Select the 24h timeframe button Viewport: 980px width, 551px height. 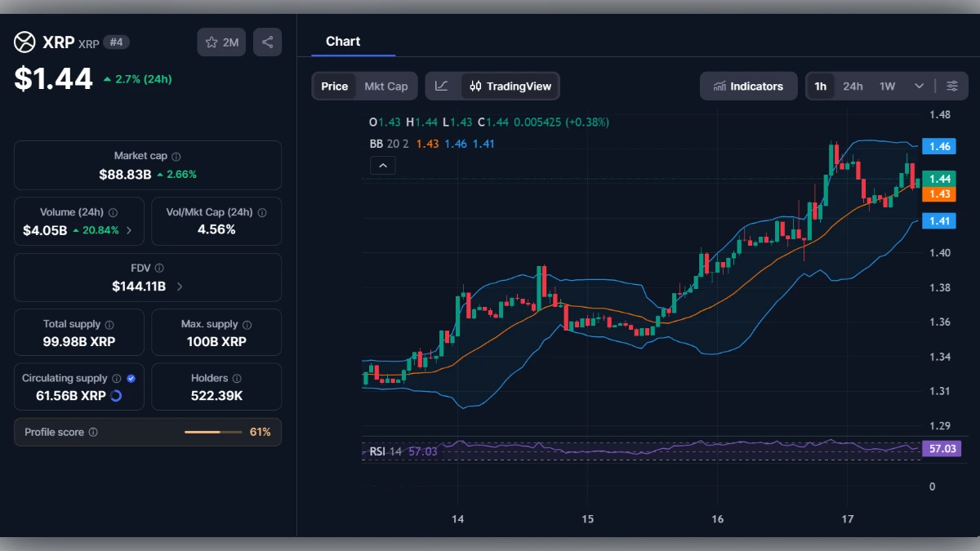(853, 85)
